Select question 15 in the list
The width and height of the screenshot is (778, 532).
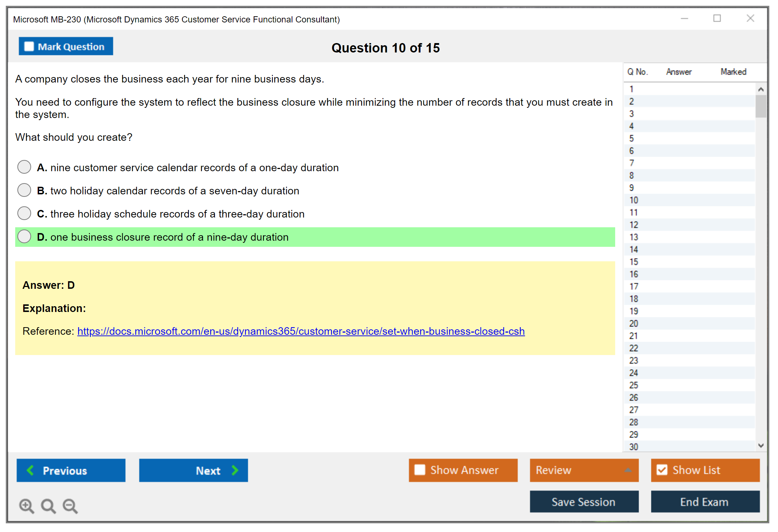point(634,262)
